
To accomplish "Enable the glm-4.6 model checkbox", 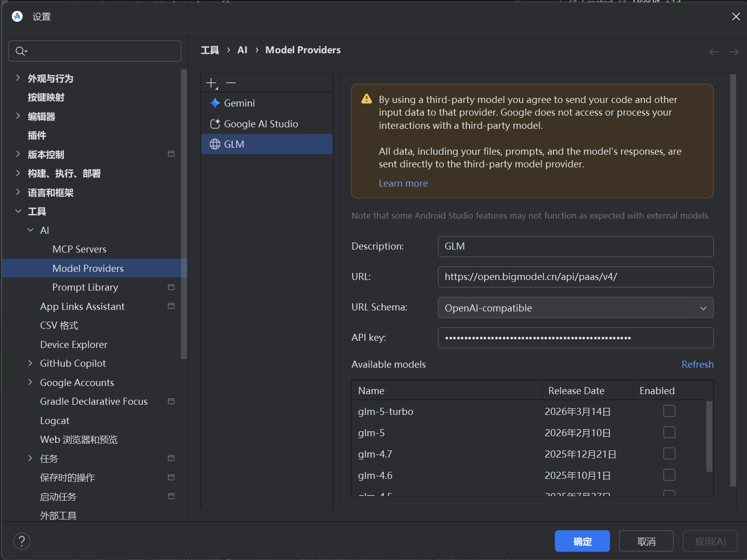I will click(669, 475).
